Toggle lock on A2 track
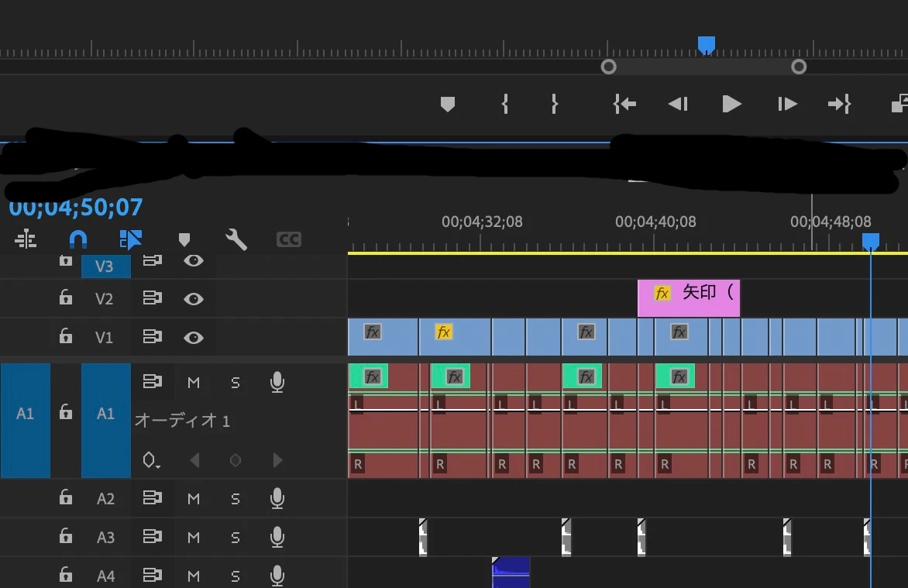The height and width of the screenshot is (588, 908). (x=65, y=497)
